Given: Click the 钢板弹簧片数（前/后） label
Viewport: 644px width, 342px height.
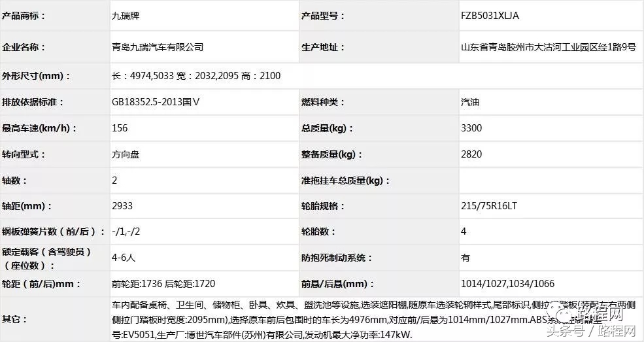Looking at the screenshot, I should [54, 231].
